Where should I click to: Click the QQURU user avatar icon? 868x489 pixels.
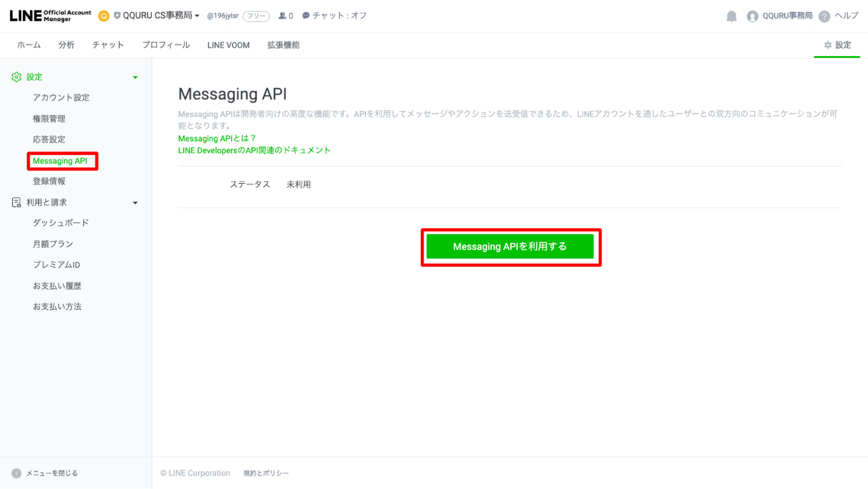click(x=752, y=17)
